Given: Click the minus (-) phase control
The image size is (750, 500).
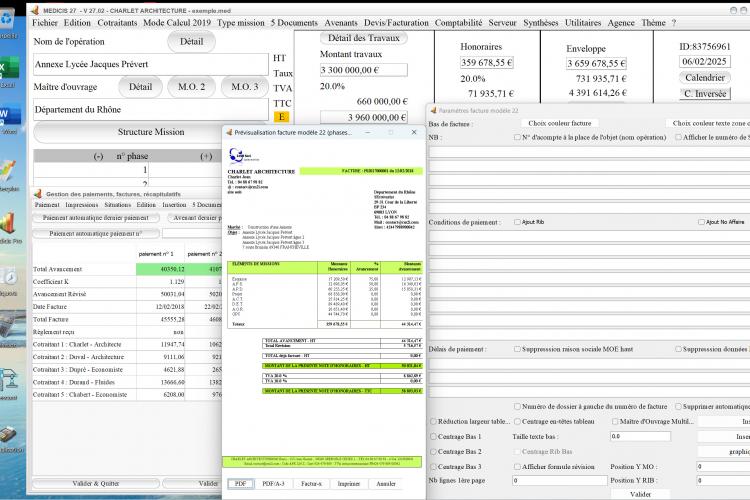Looking at the screenshot, I should click(99, 156).
